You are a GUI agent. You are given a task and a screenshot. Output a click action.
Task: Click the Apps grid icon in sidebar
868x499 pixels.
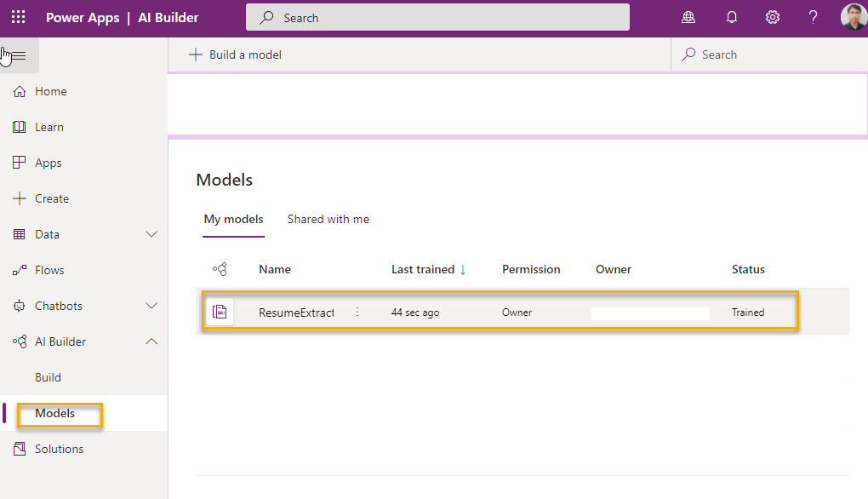click(x=20, y=163)
